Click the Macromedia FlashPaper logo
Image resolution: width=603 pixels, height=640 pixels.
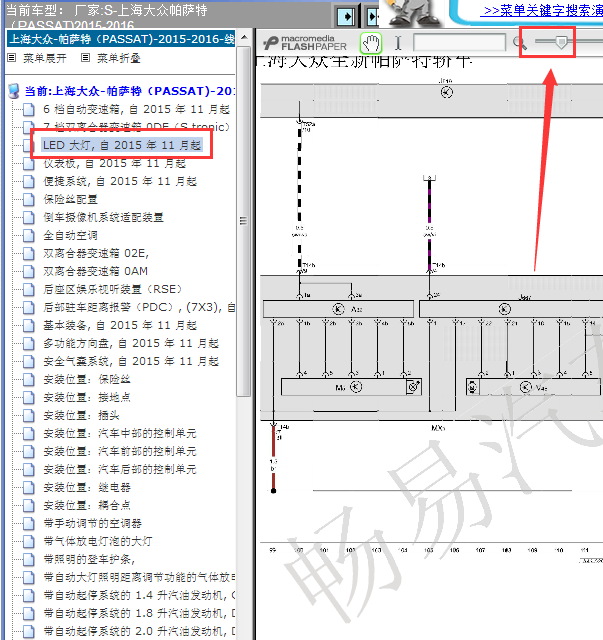tap(305, 42)
